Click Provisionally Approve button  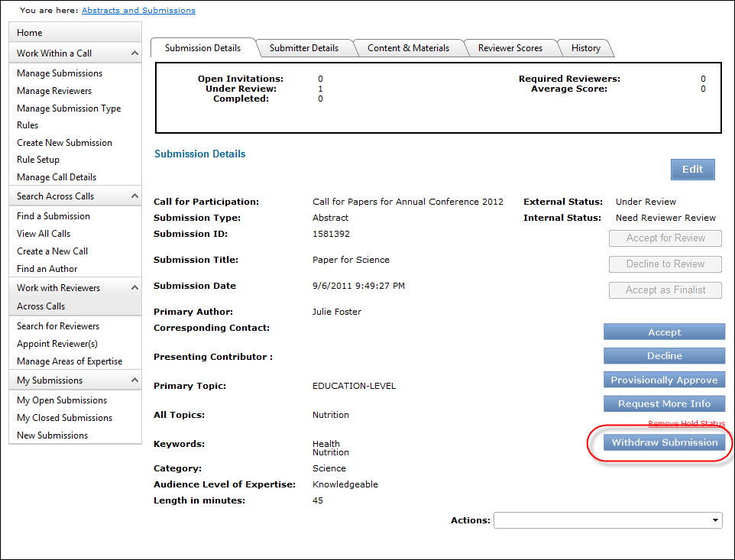tap(664, 380)
